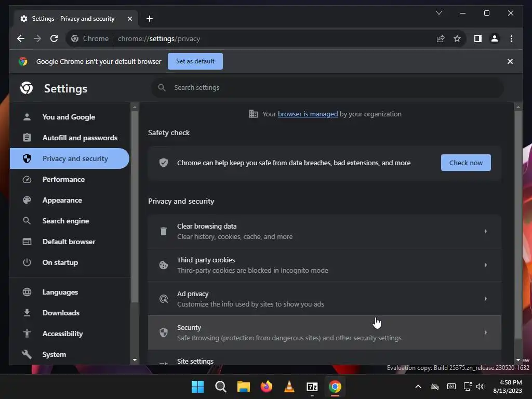Screen dimensions: 532x399
Task: Expand Clear browsing data arrow
Action: pyautogui.click(x=486, y=231)
